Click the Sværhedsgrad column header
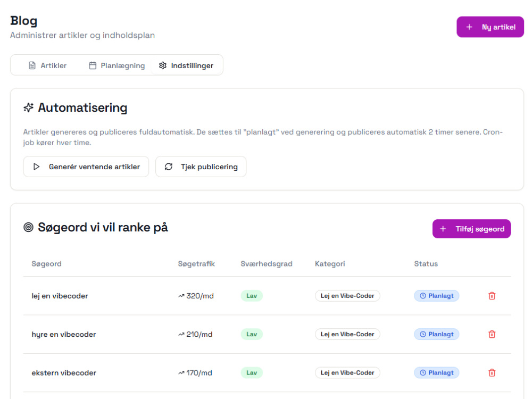Image resolution: width=532 pixels, height=399 pixels. tap(267, 264)
